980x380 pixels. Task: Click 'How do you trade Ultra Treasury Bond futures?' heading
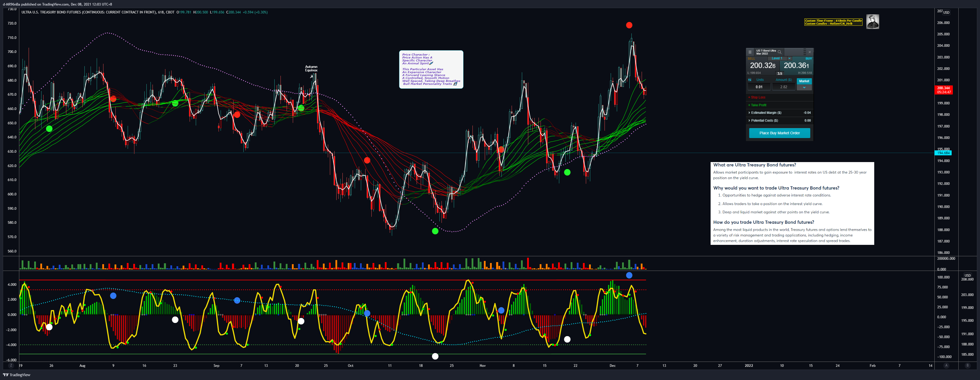coord(763,222)
